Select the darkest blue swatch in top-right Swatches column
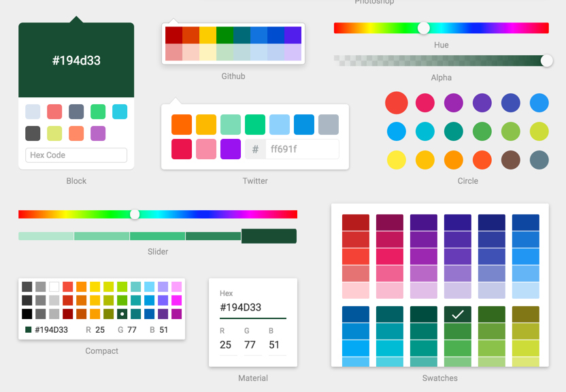This screenshot has width=566, height=392. coord(526,223)
